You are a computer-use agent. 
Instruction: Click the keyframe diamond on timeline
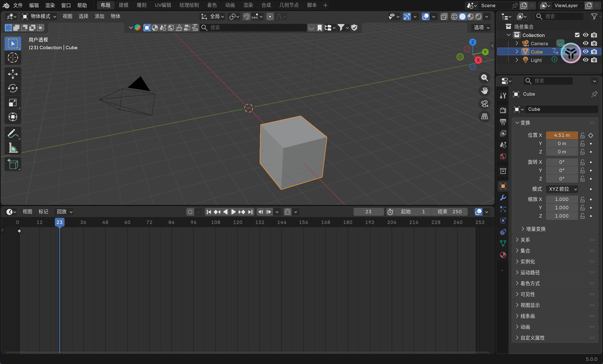pyautogui.click(x=19, y=231)
